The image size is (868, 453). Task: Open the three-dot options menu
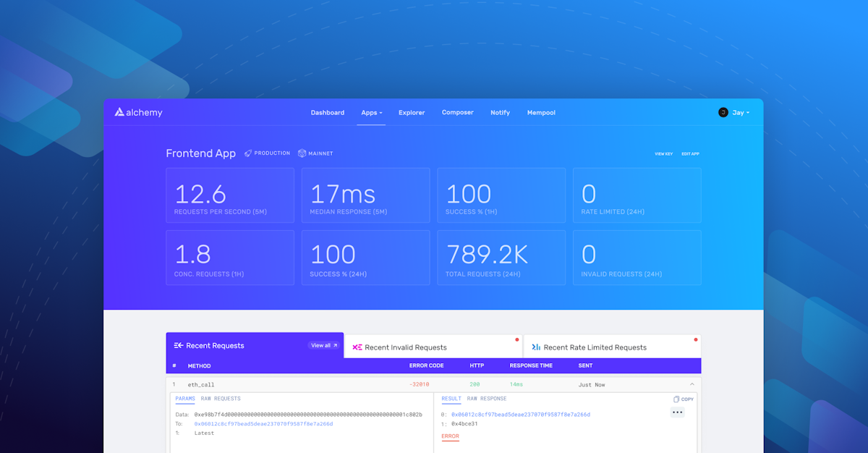[x=677, y=412]
